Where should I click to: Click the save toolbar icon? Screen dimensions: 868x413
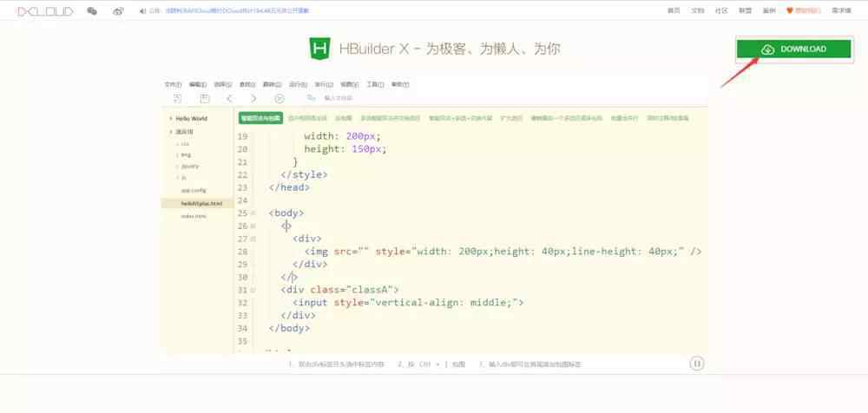pos(204,99)
